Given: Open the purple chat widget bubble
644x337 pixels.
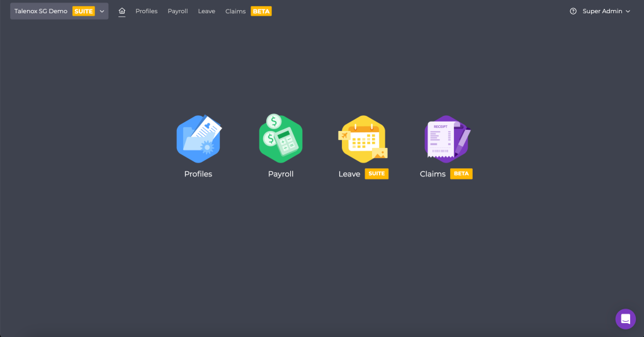Looking at the screenshot, I should 625,319.
